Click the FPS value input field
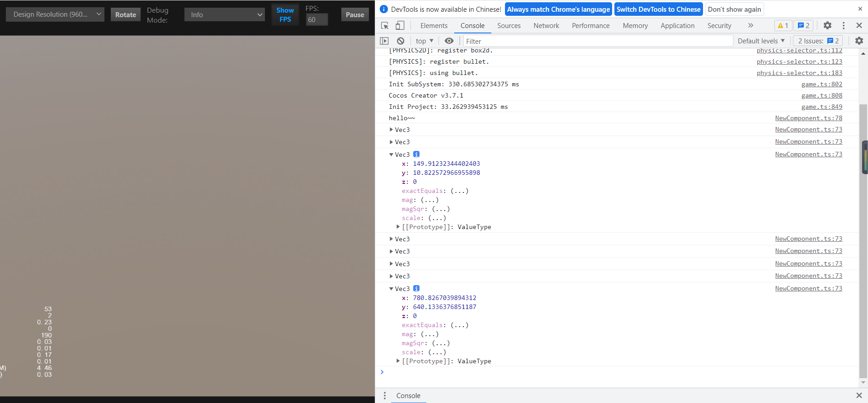Screen dimensions: 868x403 [317, 20]
